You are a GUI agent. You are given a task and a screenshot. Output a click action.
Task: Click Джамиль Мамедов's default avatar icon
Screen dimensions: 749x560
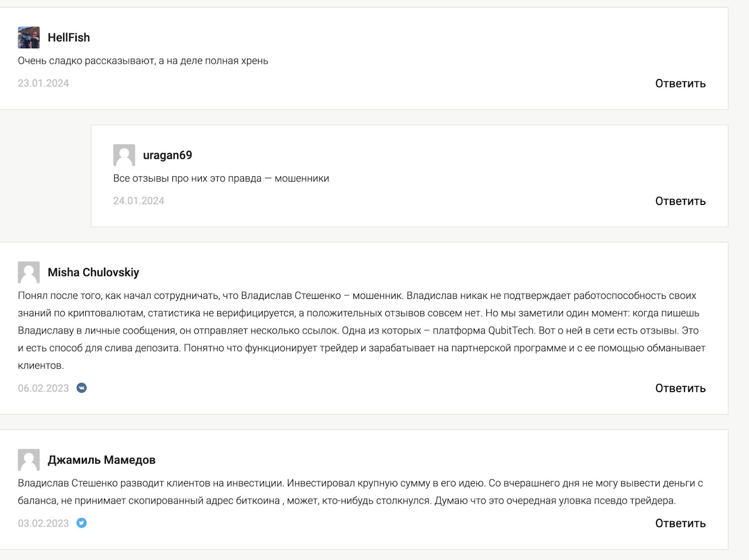(29, 460)
